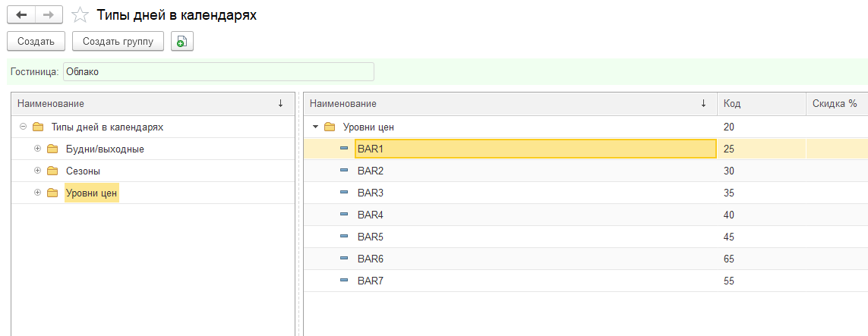Viewport: 868px width, 336px height.
Task: Click the item icon beside BAR7
Action: point(344,281)
